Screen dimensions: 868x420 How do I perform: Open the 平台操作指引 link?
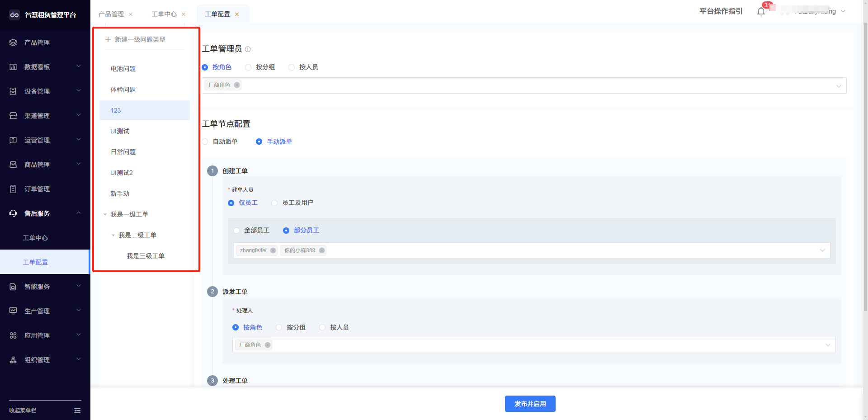click(x=721, y=11)
